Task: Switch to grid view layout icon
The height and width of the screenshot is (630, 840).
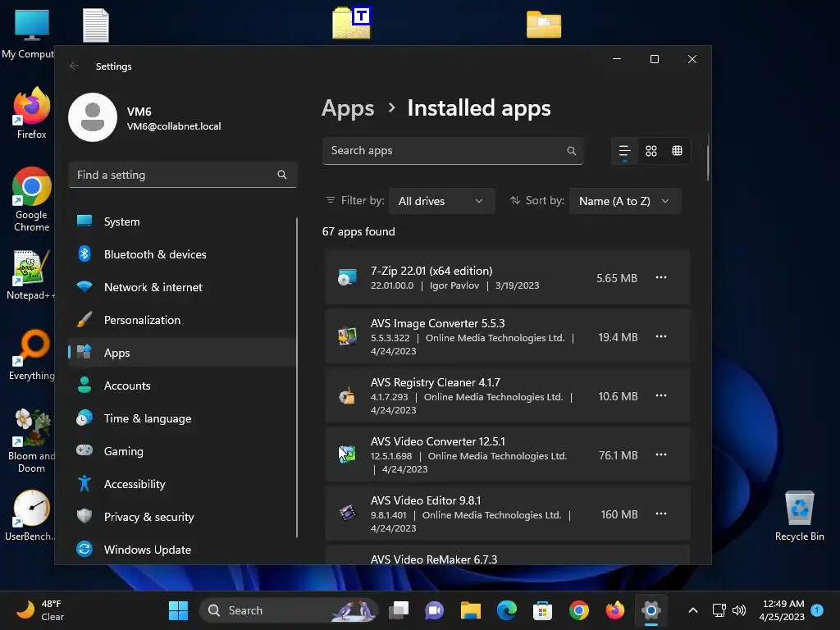Action: [x=651, y=151]
